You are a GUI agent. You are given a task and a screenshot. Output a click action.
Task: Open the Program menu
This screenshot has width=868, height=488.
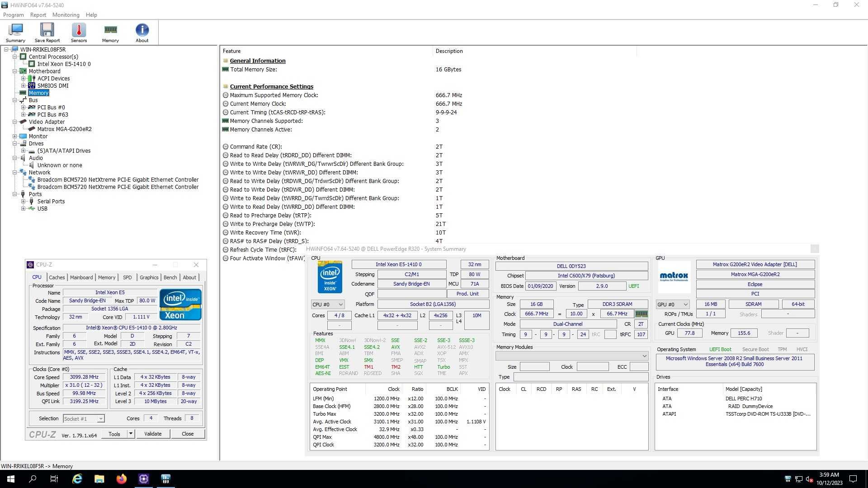[14, 15]
